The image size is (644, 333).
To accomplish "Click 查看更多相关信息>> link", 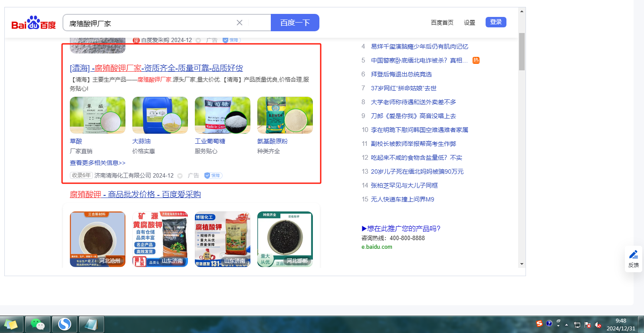I will coord(98,163).
